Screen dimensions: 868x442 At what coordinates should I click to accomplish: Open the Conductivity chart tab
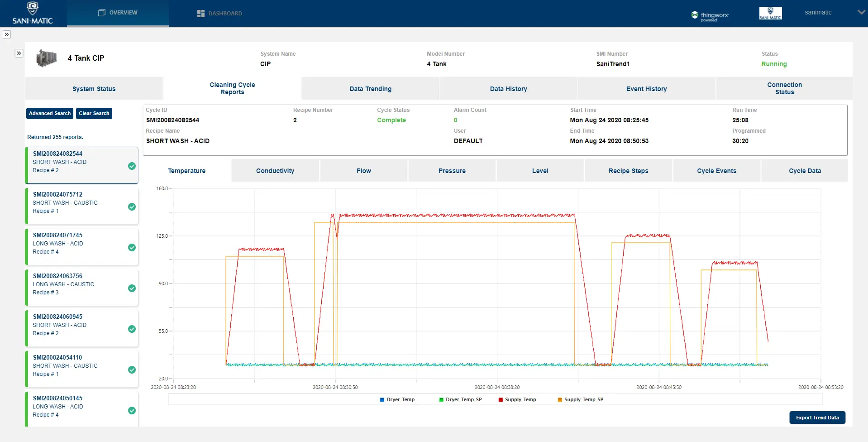(275, 171)
